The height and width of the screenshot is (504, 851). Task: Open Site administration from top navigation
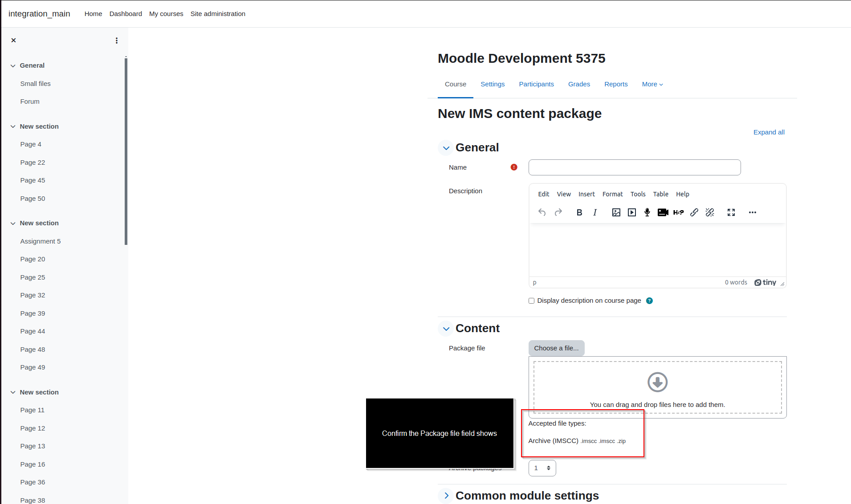(x=218, y=14)
